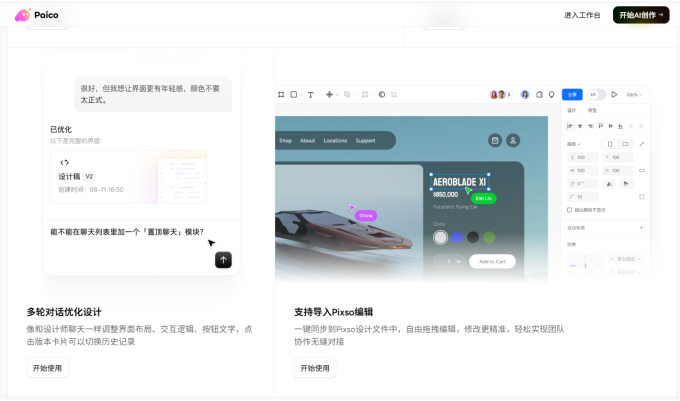This screenshot has height=401, width=680.
Task: Expand the dashed frame tool dropdown arrow
Action: (x=372, y=95)
